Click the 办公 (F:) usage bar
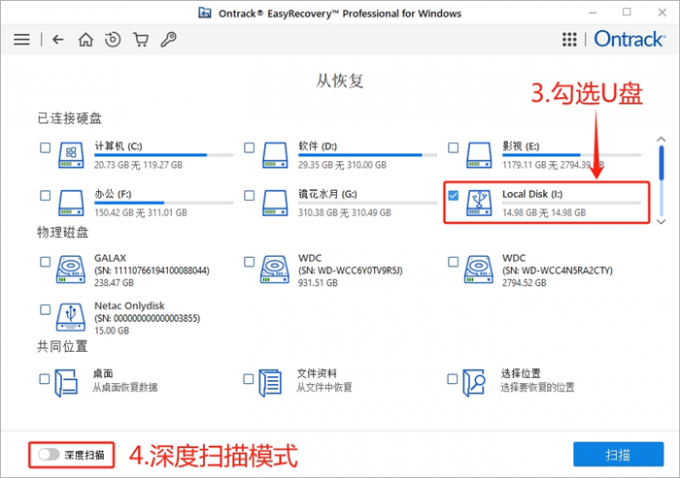This screenshot has width=680, height=478. click(x=163, y=203)
